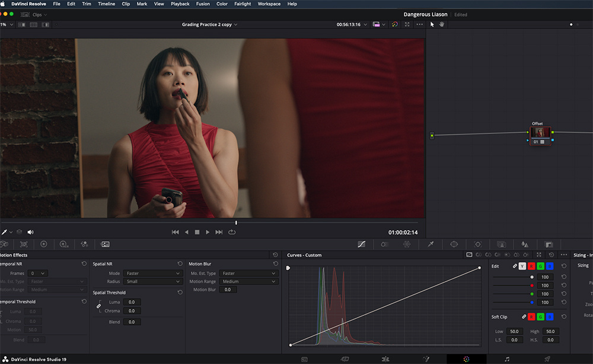Viewport: 593px width, 364px height.
Task: Toggle the red channel in Curves Edit
Action: 531,266
